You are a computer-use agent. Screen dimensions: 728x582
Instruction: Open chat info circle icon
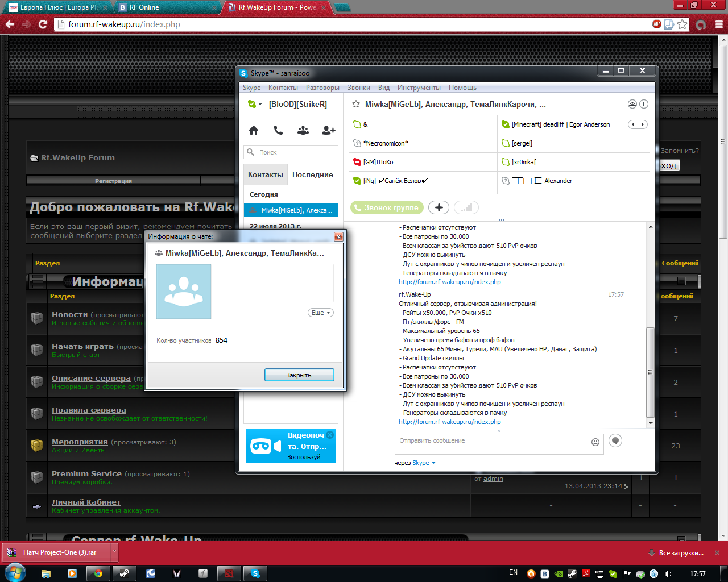click(x=644, y=104)
